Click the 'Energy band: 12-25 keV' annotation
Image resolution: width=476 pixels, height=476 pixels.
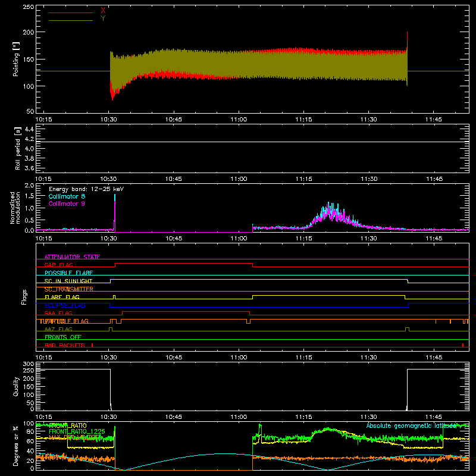click(86, 189)
